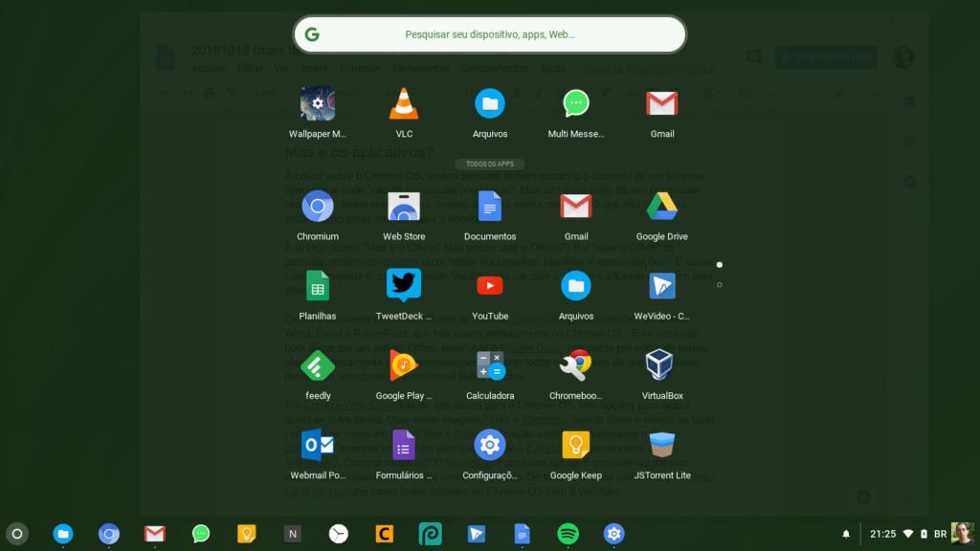Open Wallpaper M... app in the launcher
The image size is (980, 551).
coord(318,103)
